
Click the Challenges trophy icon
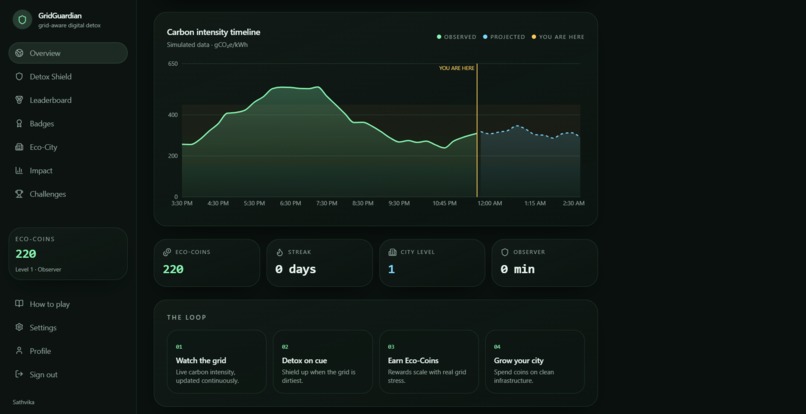coord(19,194)
